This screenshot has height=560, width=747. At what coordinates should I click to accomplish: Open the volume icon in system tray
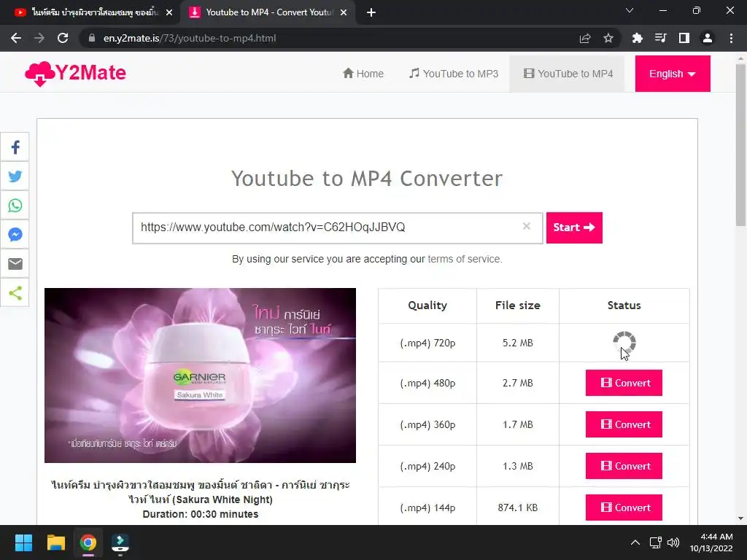coord(673,542)
